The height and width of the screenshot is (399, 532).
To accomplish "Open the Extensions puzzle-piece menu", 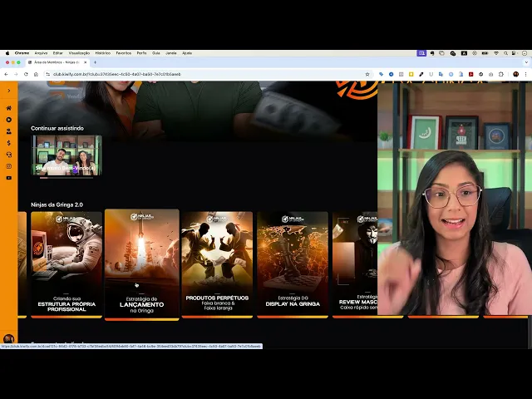I will click(500, 74).
